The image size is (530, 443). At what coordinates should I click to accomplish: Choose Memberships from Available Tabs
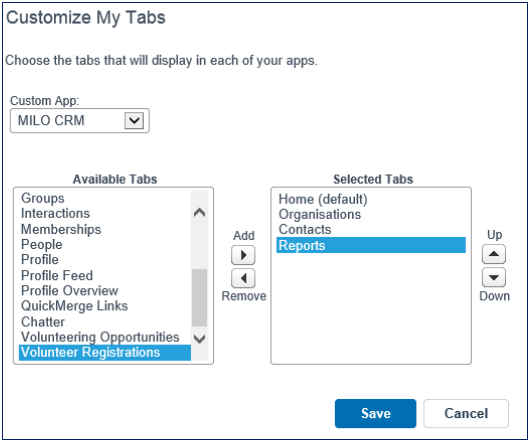click(61, 229)
